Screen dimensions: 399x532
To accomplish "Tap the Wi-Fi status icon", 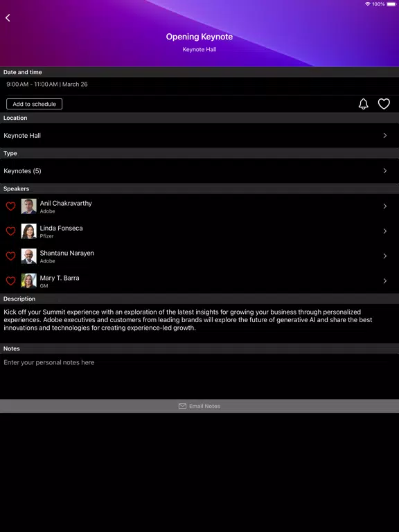I will pos(367,4).
